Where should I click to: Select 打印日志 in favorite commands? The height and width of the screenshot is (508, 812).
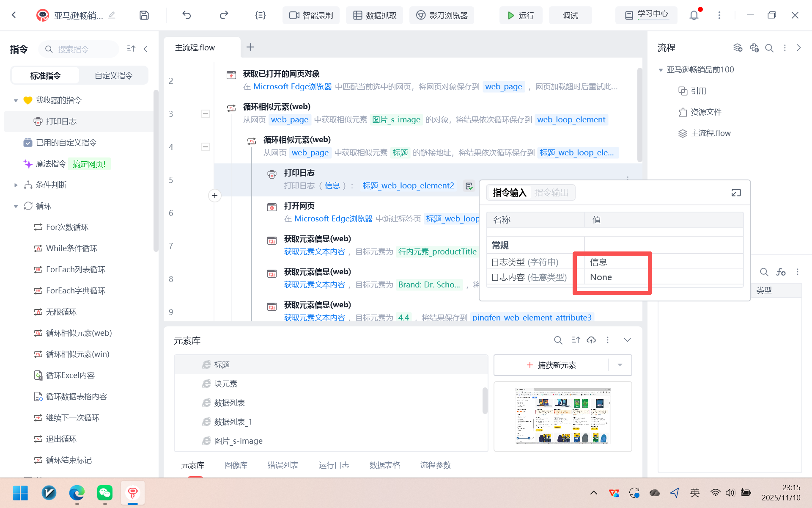79,121
